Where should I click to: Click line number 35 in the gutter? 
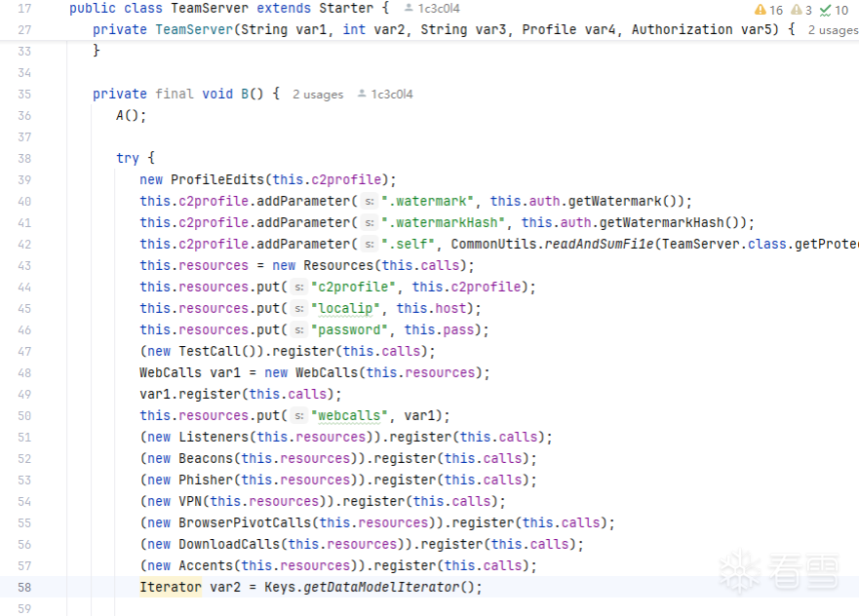click(24, 95)
